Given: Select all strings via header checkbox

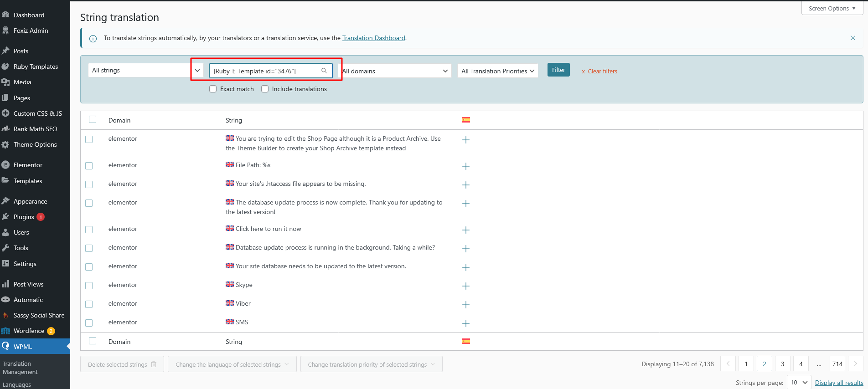Looking at the screenshot, I should click(93, 119).
